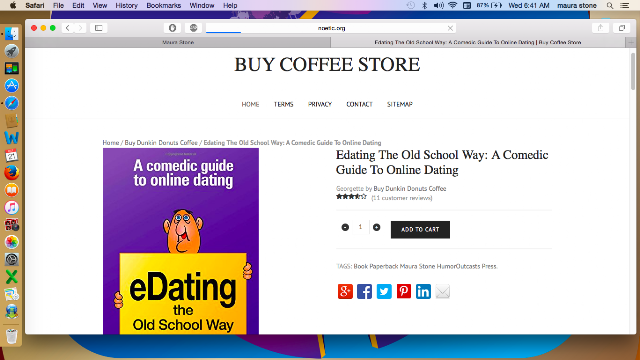Share on LinkedIn
Viewport: 640px width, 360px height.
(x=423, y=291)
